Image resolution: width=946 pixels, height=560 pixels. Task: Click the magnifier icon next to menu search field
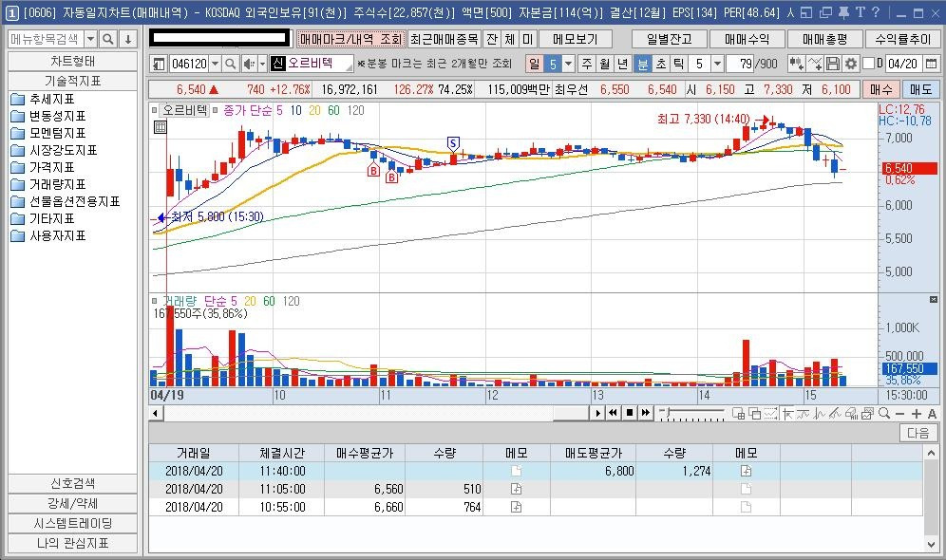click(108, 39)
